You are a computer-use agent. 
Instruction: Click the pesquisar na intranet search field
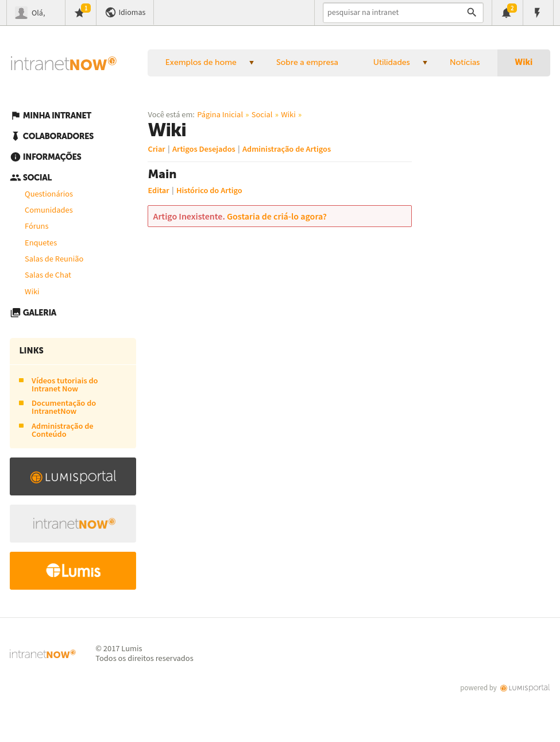tap(394, 12)
